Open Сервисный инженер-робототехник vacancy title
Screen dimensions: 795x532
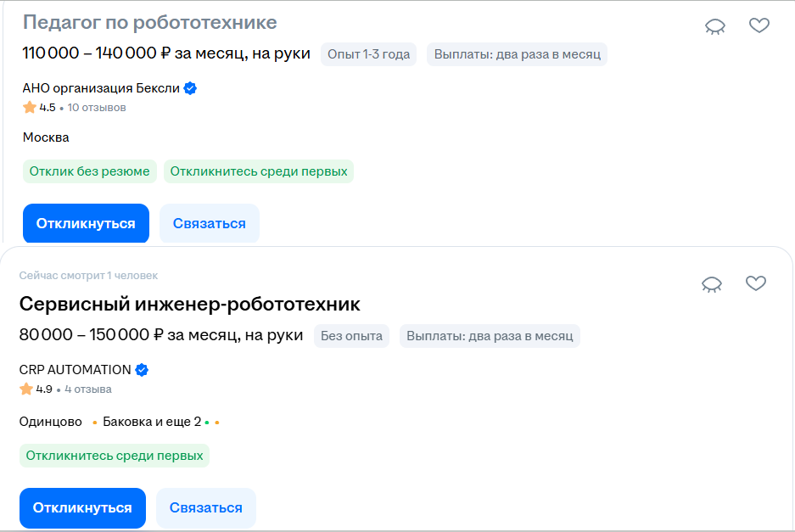coord(189,304)
